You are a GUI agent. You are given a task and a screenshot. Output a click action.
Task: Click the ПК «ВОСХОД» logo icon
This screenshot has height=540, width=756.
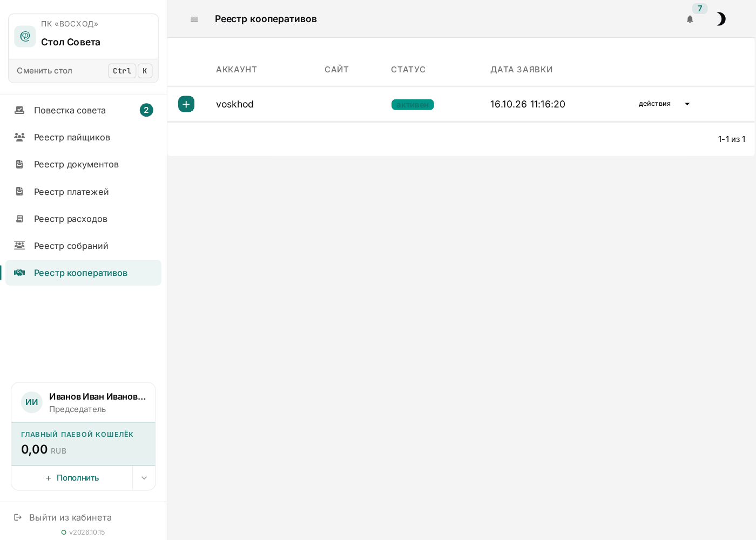[25, 36]
